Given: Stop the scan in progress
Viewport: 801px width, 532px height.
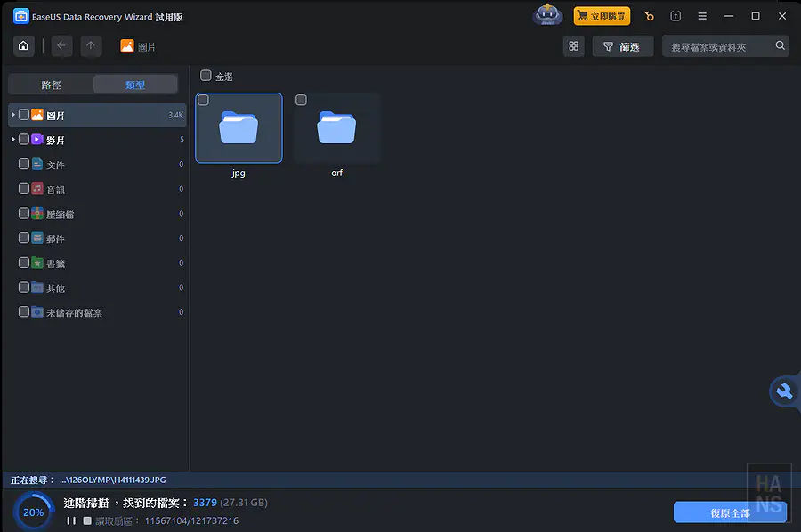Looking at the screenshot, I should [x=87, y=520].
